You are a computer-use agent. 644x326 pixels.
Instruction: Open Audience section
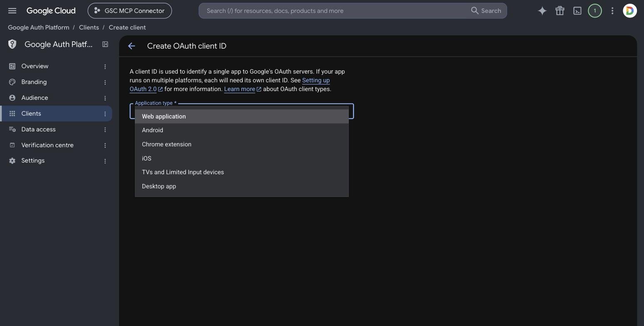click(35, 98)
